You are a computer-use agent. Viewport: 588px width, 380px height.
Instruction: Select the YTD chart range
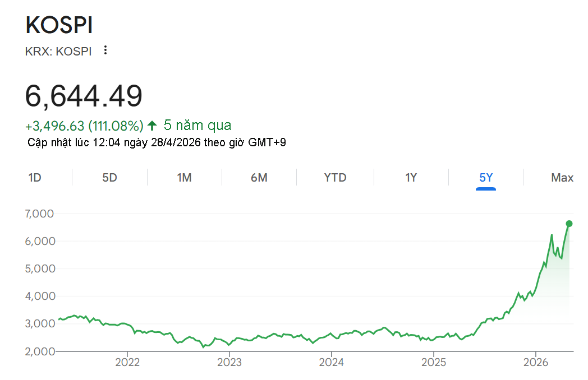coord(335,177)
